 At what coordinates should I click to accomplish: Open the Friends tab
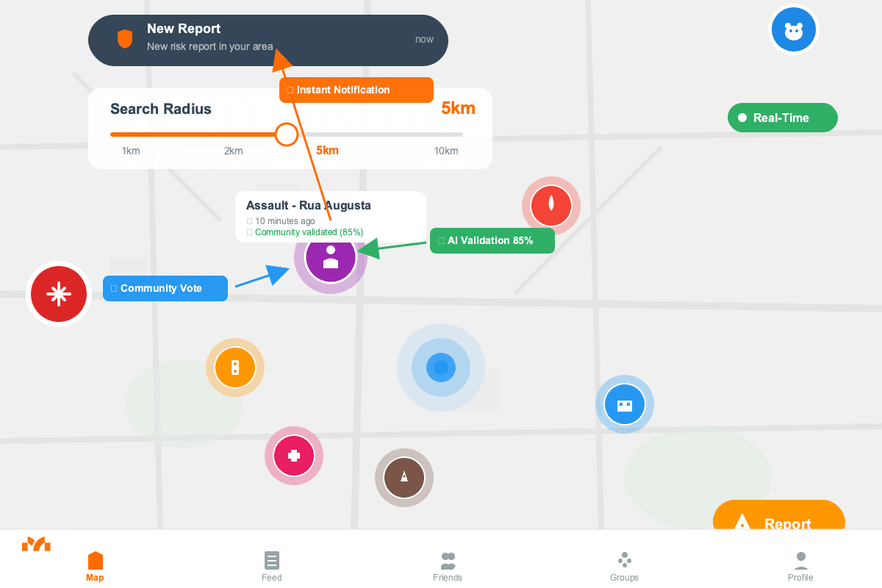tap(448, 566)
